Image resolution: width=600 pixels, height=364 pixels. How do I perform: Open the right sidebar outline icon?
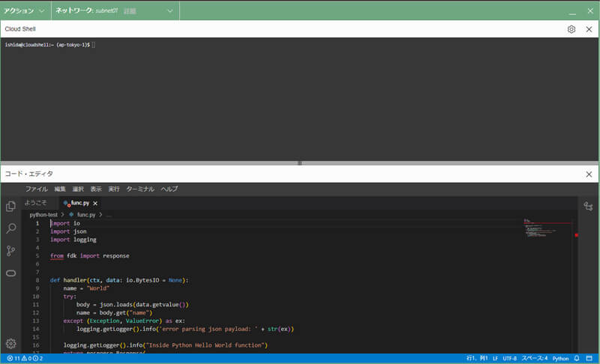pos(588,207)
